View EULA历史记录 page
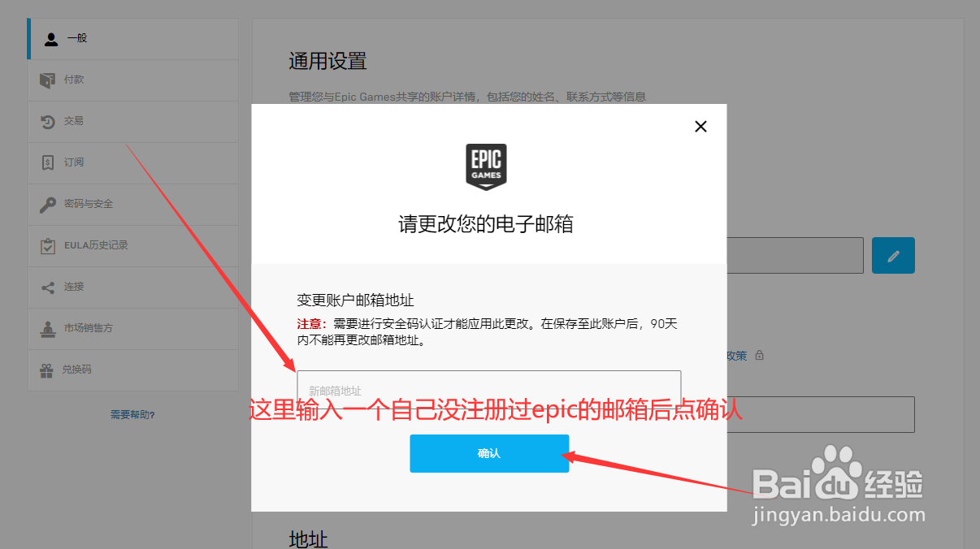The image size is (980, 549). (132, 246)
